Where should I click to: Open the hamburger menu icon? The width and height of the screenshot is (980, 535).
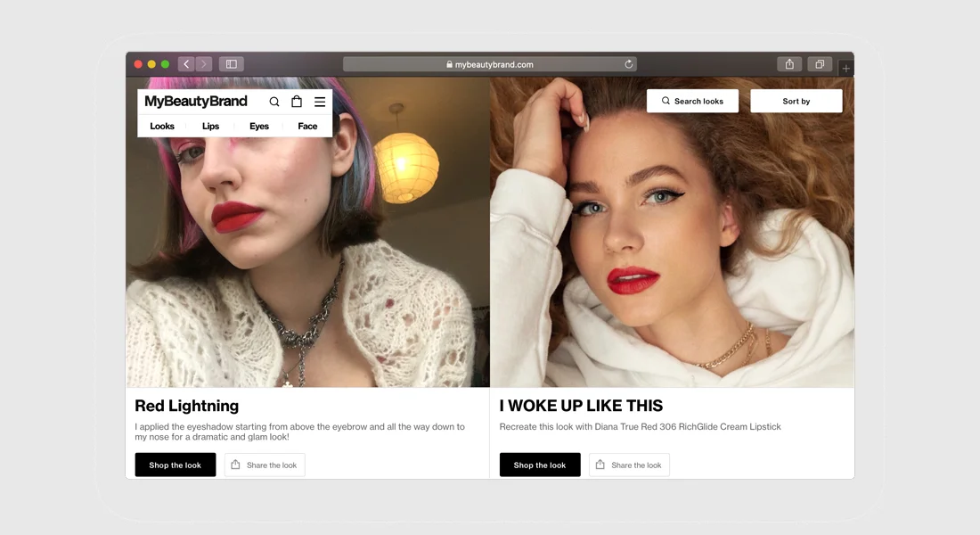tap(320, 102)
